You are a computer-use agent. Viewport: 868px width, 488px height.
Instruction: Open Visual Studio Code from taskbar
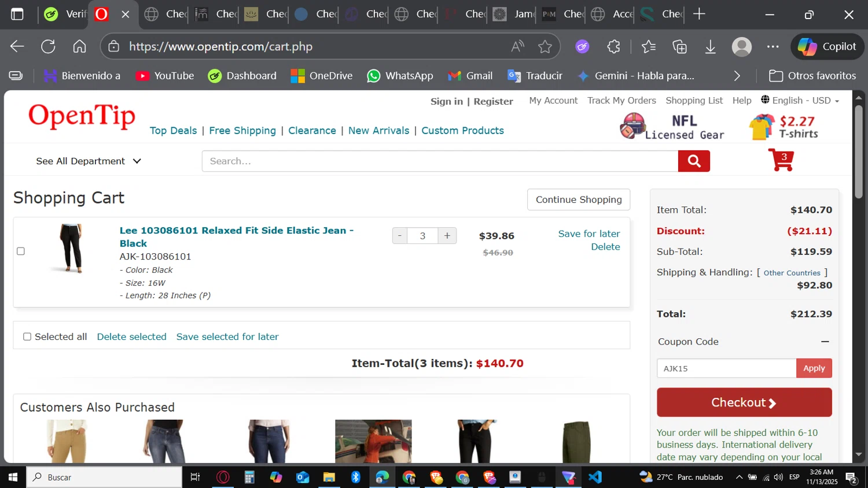[595, 477]
